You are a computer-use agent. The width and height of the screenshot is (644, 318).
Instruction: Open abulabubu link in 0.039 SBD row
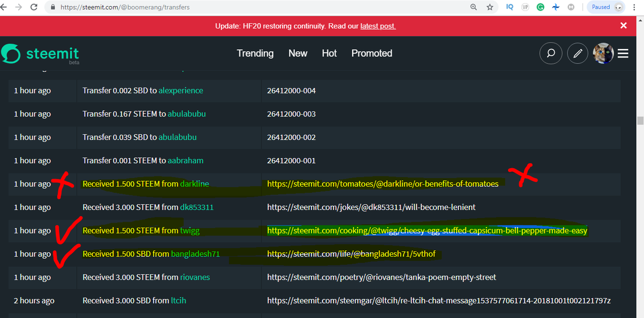coord(178,137)
